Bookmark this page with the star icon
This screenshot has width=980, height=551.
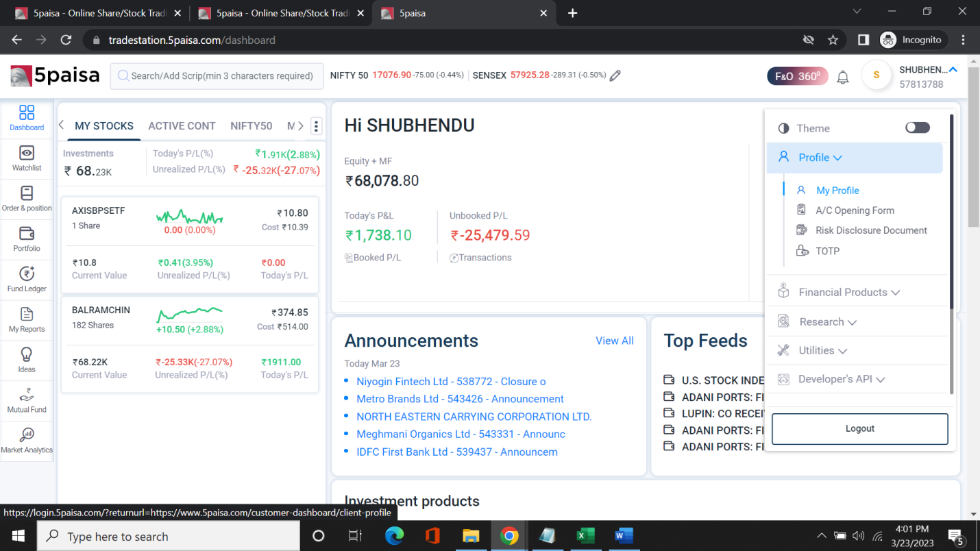tap(833, 40)
